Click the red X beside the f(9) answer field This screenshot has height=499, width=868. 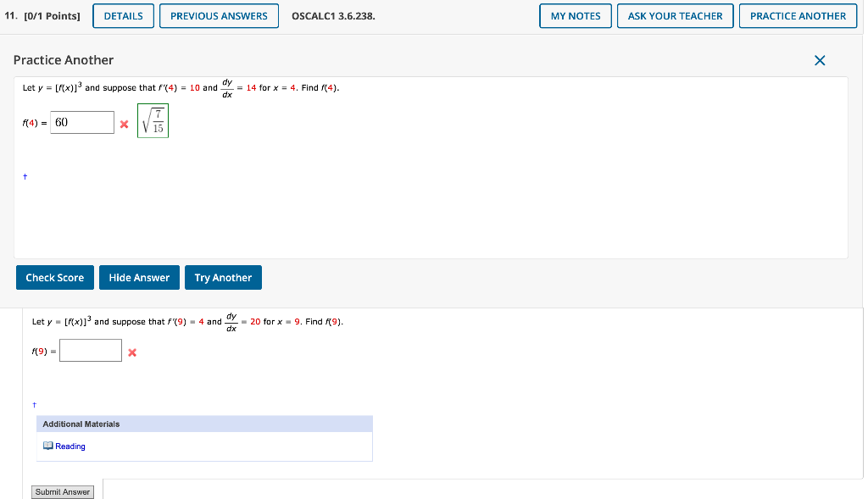[132, 351]
